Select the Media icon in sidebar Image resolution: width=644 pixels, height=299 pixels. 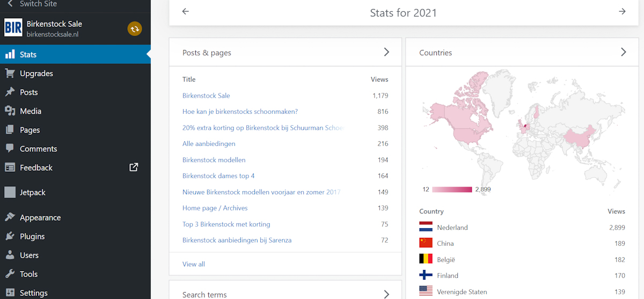(x=10, y=111)
